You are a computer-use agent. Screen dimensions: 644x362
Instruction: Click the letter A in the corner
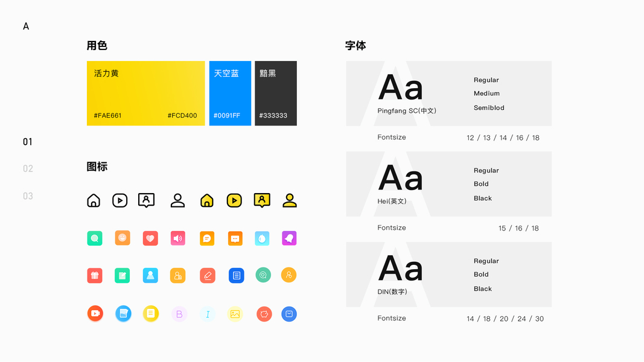(x=26, y=27)
